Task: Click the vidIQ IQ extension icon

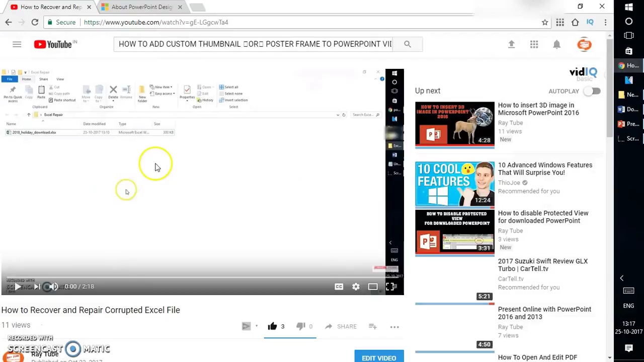Action: coord(590,22)
